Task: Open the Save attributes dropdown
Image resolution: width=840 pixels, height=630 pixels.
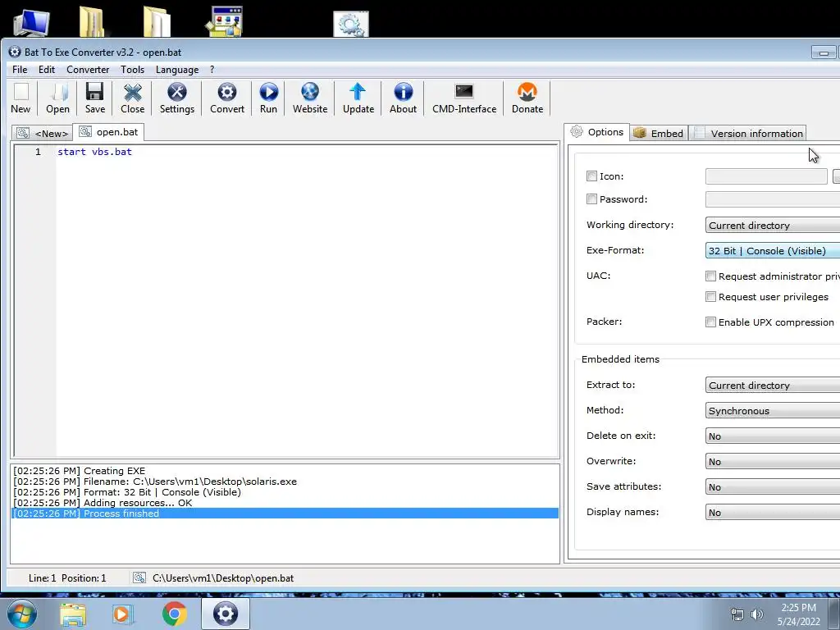Action: coord(773,487)
